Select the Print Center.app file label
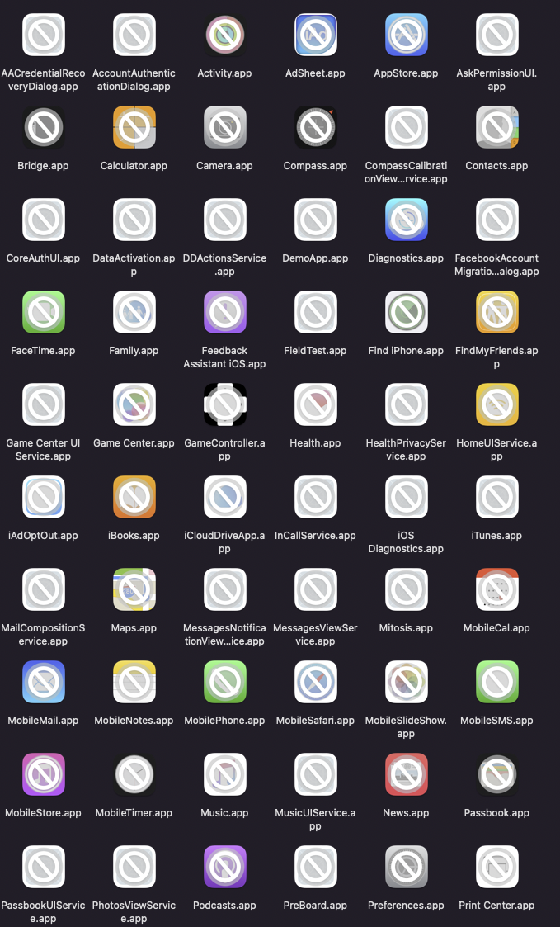This screenshot has height=927, width=560. 496,906
